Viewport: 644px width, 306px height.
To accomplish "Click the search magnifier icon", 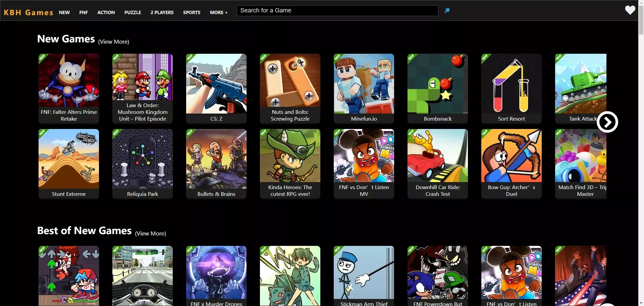I will pyautogui.click(x=447, y=11).
